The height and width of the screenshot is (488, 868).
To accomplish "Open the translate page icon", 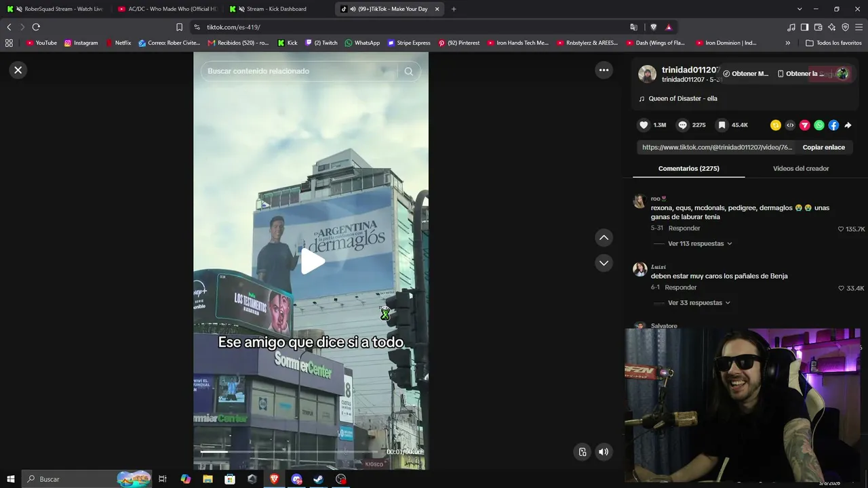I will click(x=634, y=27).
